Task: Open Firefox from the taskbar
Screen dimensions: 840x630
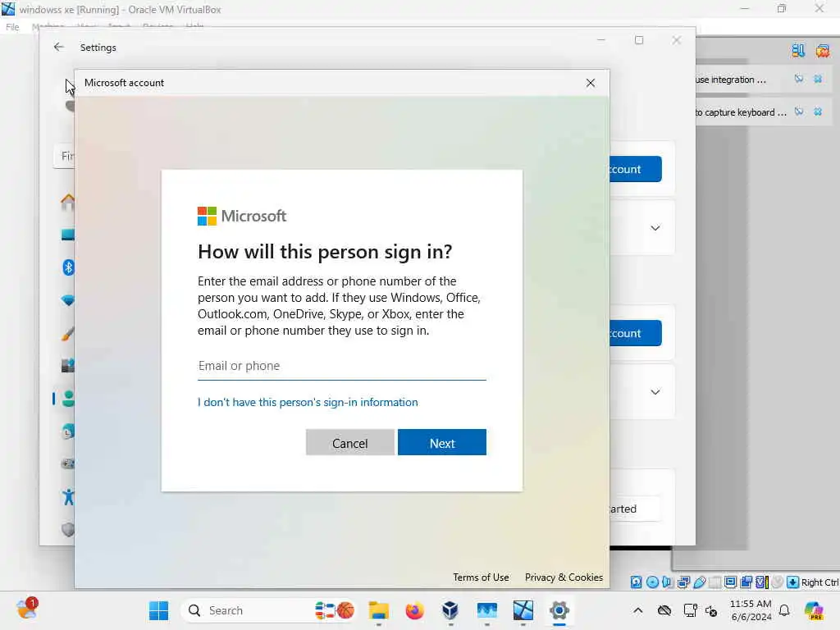Action: tap(414, 610)
